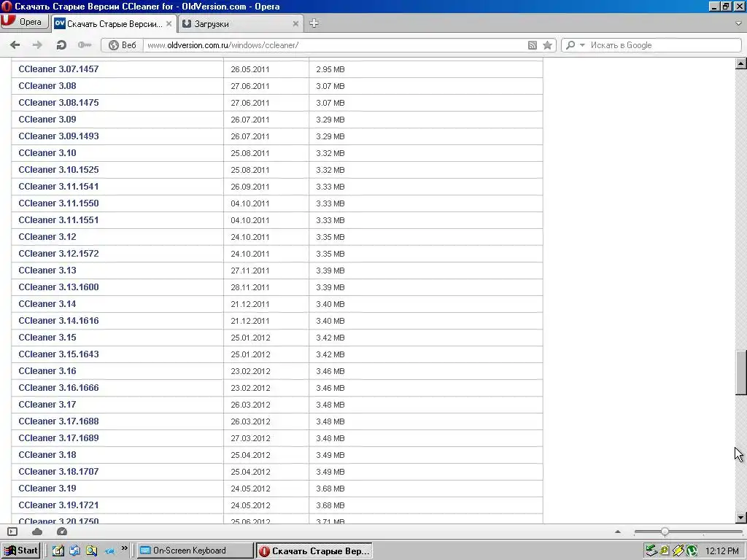Click the scrollbar up arrow

(741, 63)
